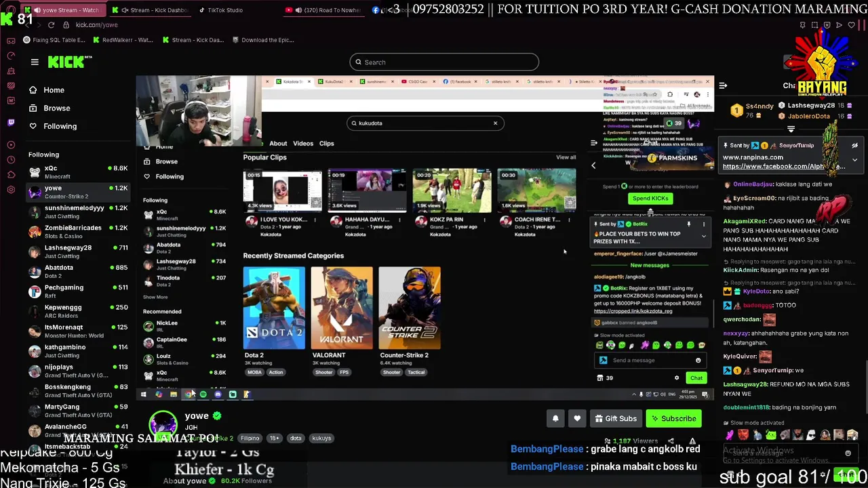Click the Filipino tag under yowe
The image size is (868, 488).
pyautogui.click(x=250, y=439)
